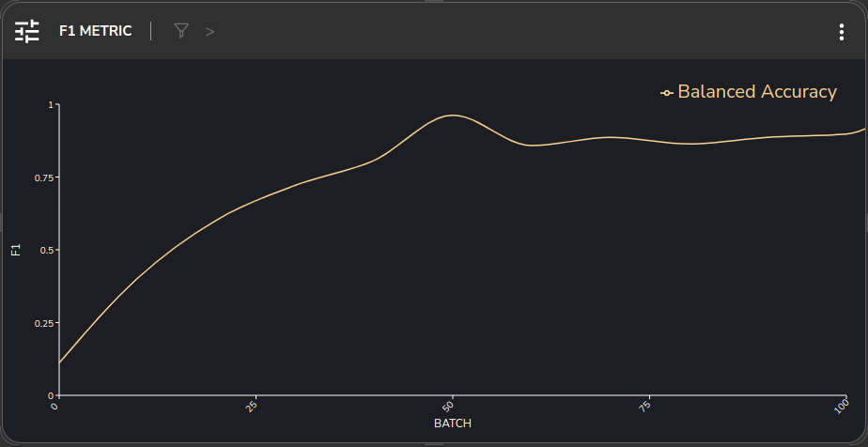
Task: Click the y-axis tick label 0.5
Action: 45,250
